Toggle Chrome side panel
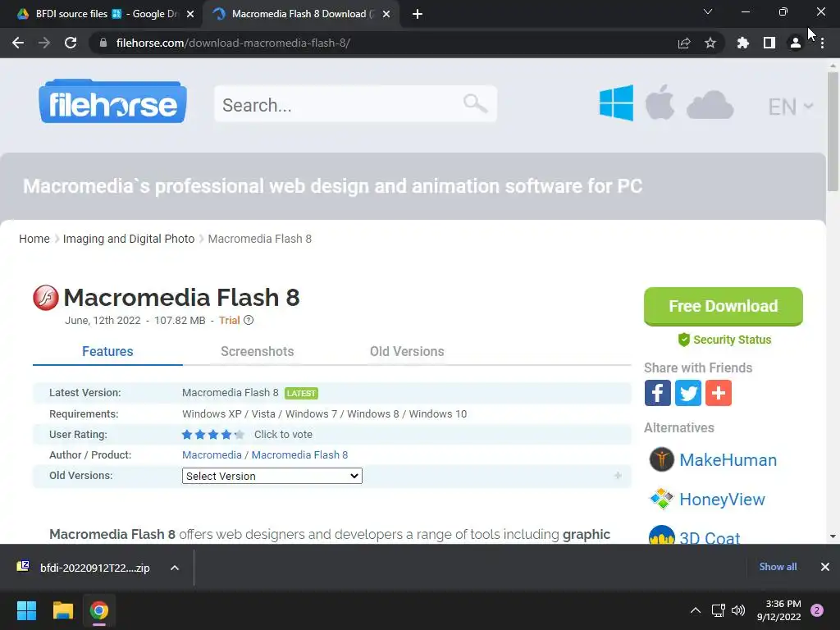 [x=769, y=43]
